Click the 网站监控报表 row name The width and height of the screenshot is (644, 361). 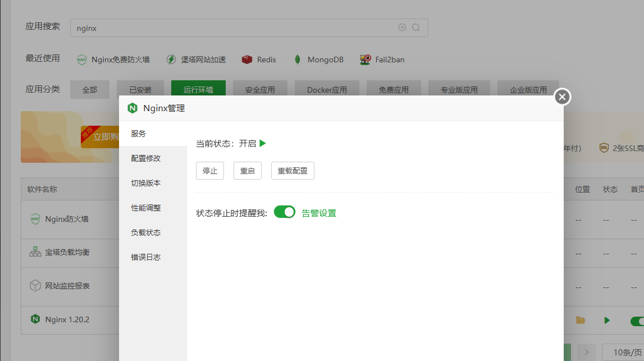pos(67,286)
